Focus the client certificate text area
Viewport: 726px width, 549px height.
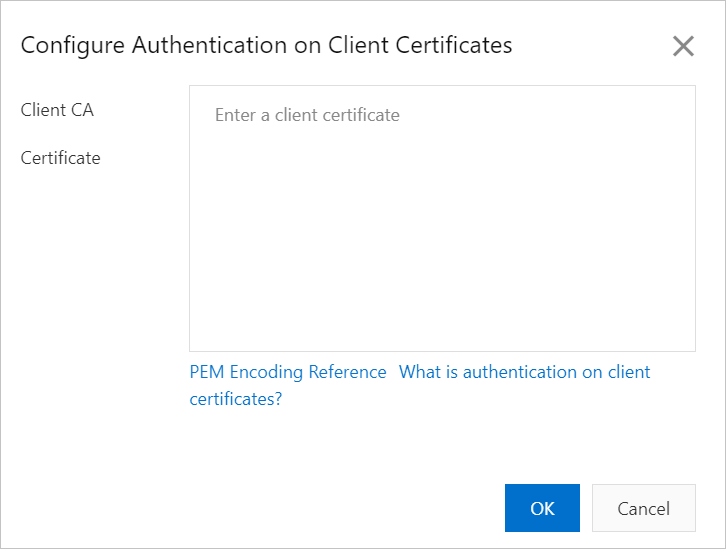pos(442,218)
